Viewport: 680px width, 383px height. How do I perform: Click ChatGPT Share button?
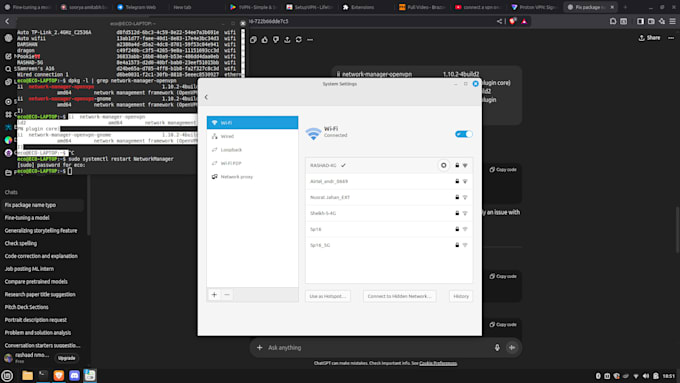click(x=649, y=38)
